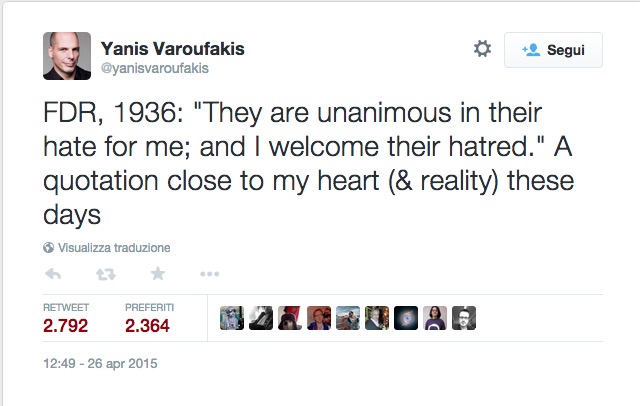Retweet this tweet via the retweet icon

click(106, 274)
